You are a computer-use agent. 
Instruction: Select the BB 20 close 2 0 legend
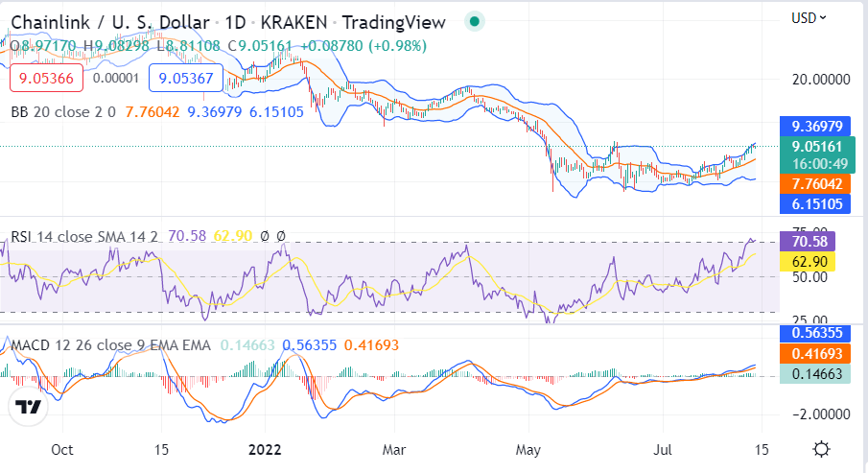tap(63, 112)
